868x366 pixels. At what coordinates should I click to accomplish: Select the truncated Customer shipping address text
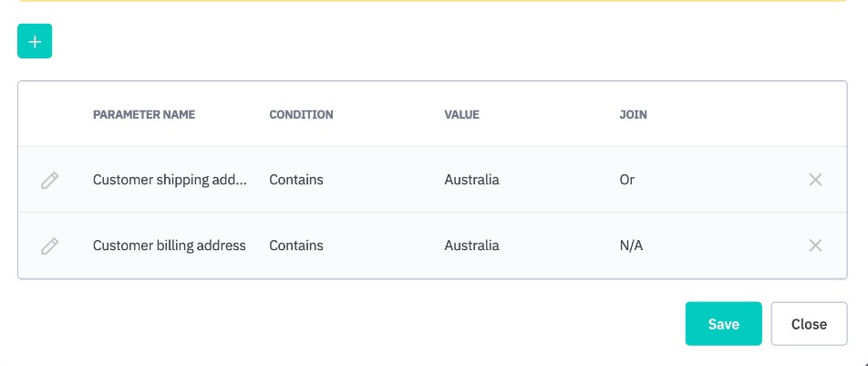pos(170,180)
